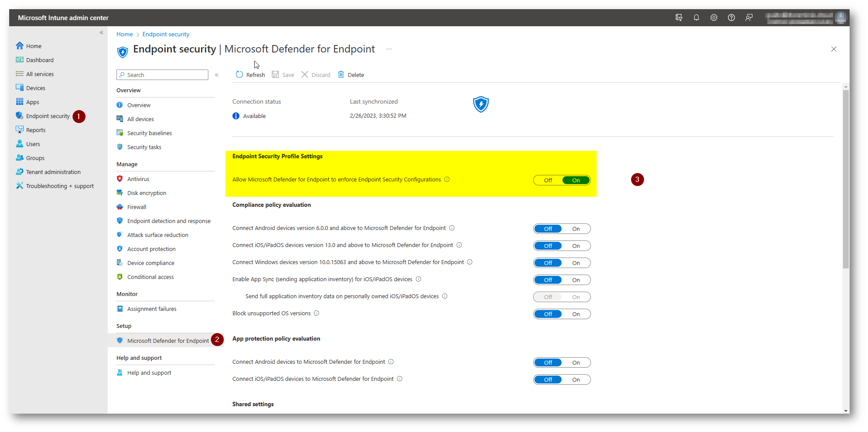Collapse the left navigation pane chevron
Viewport: 868px width, 432px height.
pyautogui.click(x=102, y=32)
